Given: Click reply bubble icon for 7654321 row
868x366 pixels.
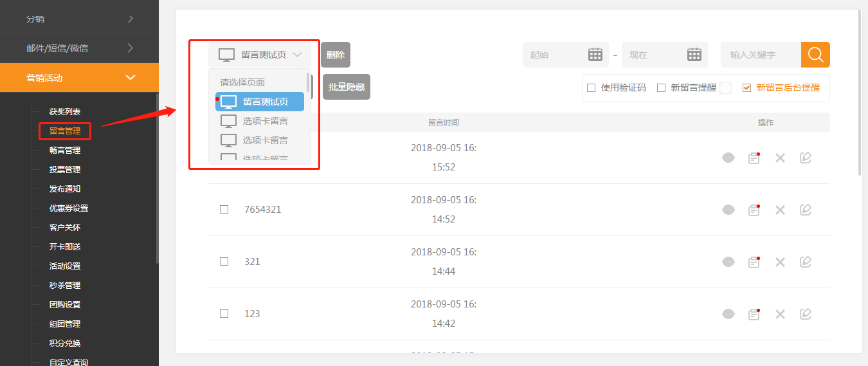Looking at the screenshot, I should [x=728, y=210].
